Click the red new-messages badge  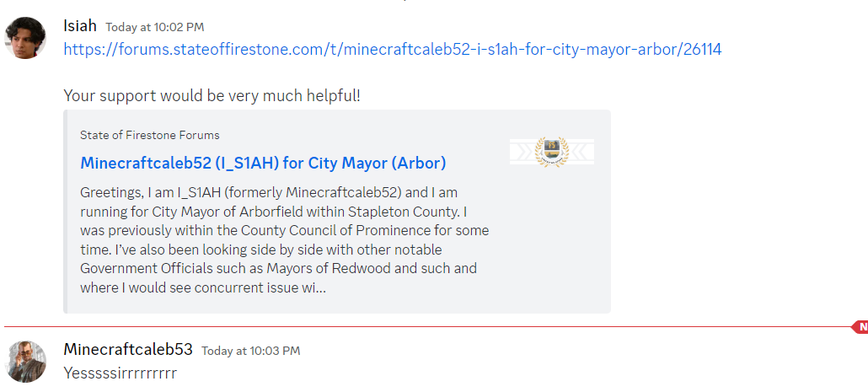pos(860,327)
